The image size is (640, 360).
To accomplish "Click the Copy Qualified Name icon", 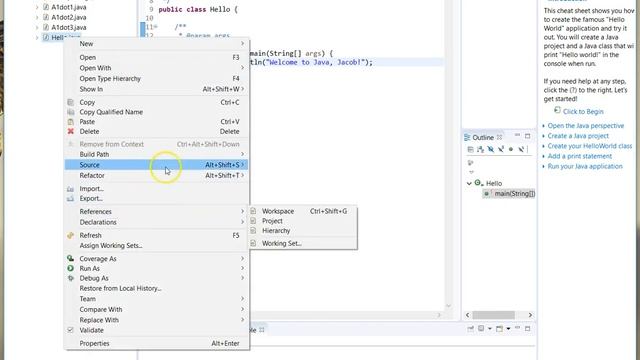I will [x=71, y=112].
